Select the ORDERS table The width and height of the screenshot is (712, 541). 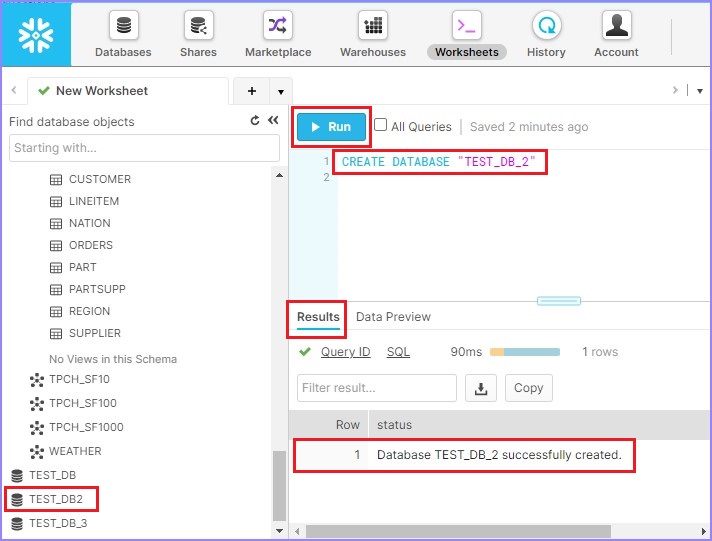(81, 245)
